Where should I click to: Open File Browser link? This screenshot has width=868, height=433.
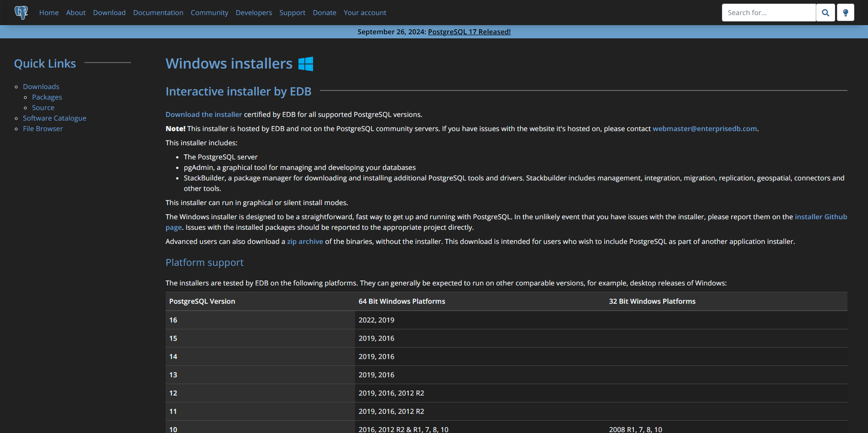point(43,129)
